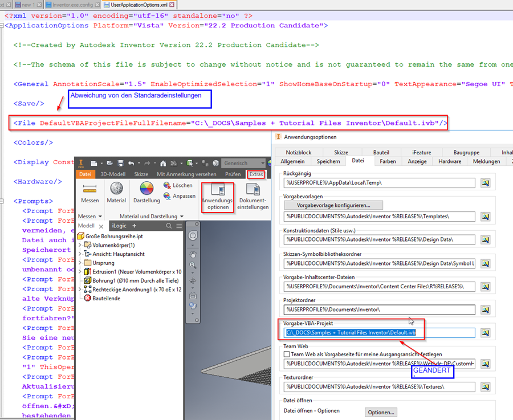The height and width of the screenshot is (420, 513).
Task: Open Anwendungsoptionen from the Extras ribbon
Action: [218, 197]
